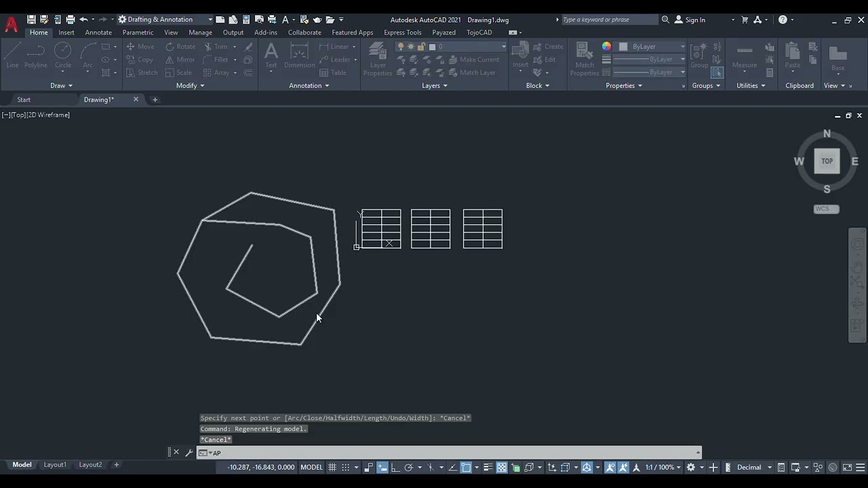This screenshot has height=488, width=868.
Task: Click the Plot printer icon in quick access
Action: 71,20
